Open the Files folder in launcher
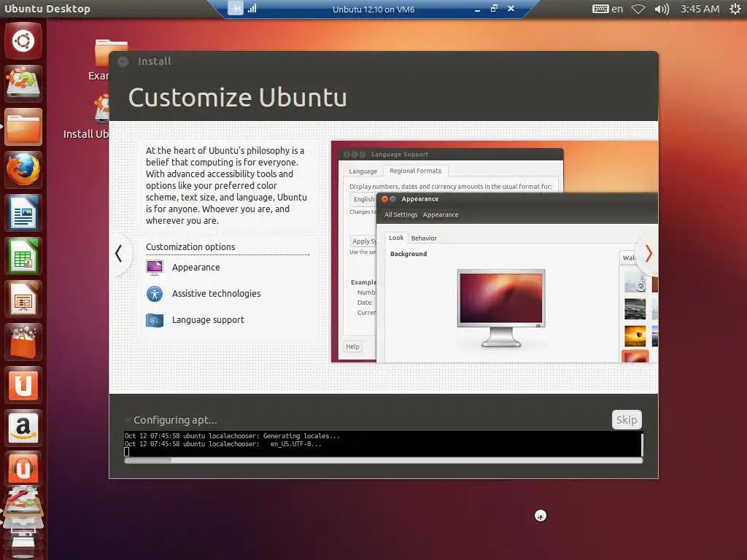Viewport: 747px width, 560px height. pyautogui.click(x=23, y=127)
